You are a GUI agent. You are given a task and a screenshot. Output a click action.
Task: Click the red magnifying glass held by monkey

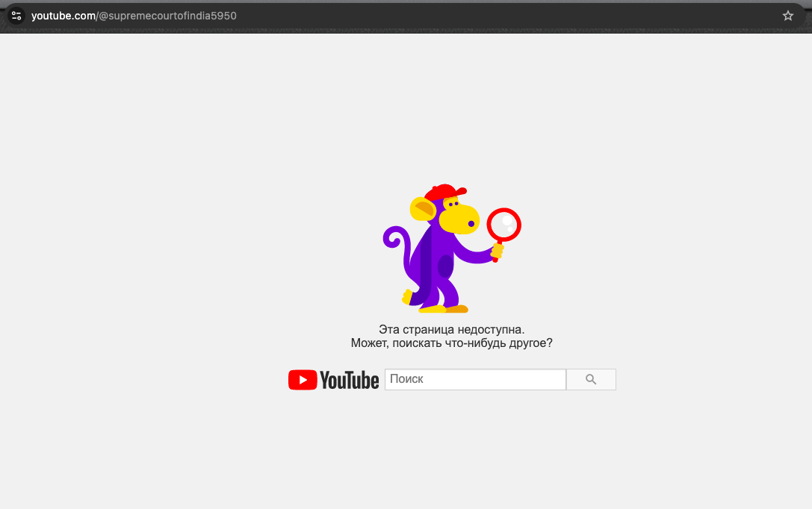(503, 223)
